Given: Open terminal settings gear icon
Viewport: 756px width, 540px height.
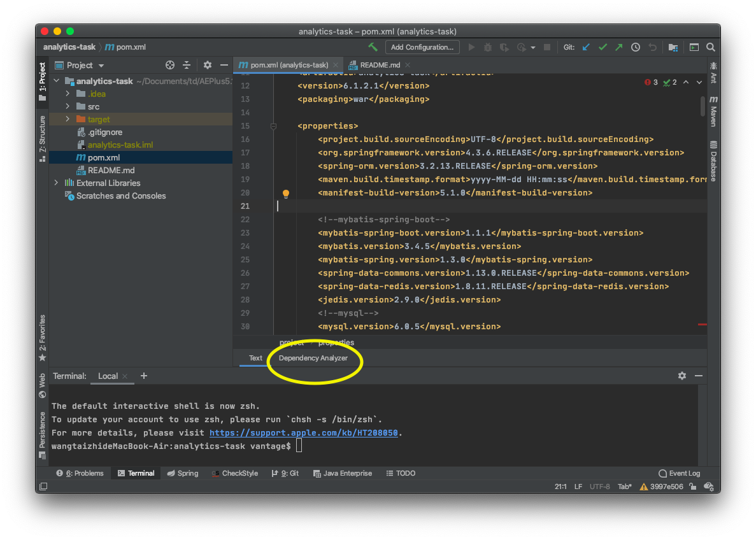Looking at the screenshot, I should [x=681, y=376].
